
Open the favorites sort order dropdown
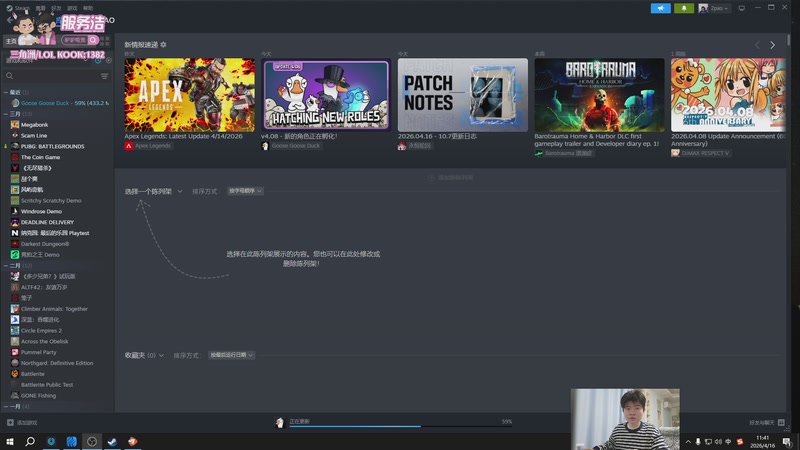coord(231,355)
